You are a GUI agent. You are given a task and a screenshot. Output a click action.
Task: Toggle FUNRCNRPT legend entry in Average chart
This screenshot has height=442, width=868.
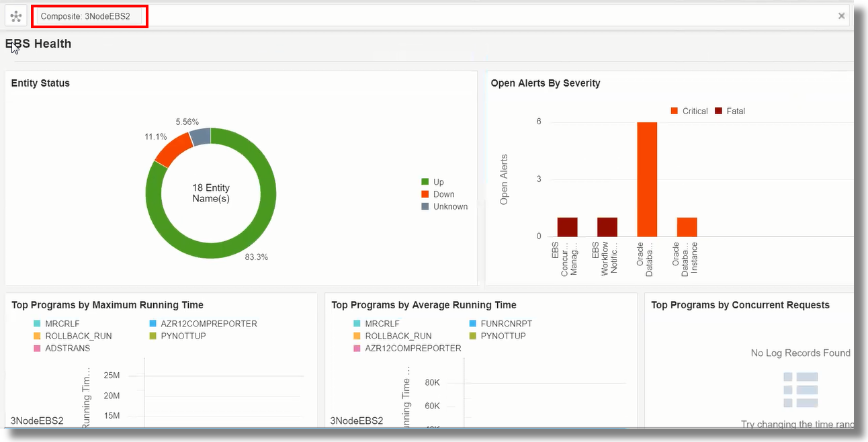pyautogui.click(x=501, y=324)
